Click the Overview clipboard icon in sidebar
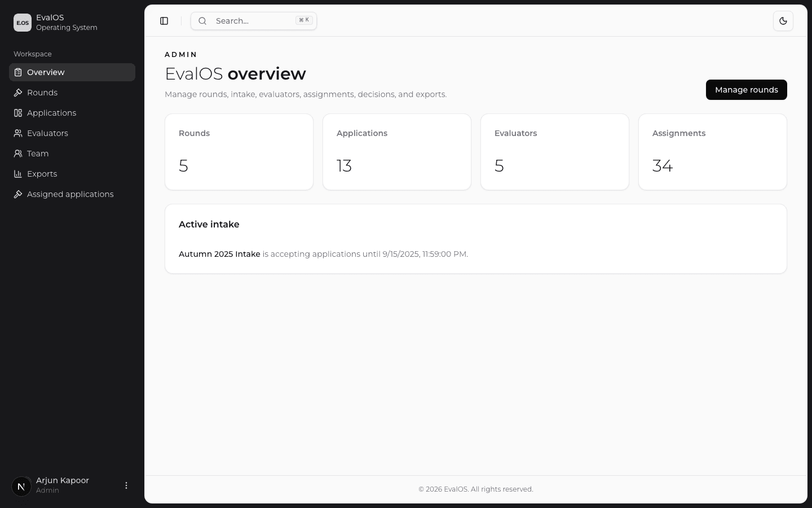Viewport: 812px width, 508px height. tap(18, 72)
